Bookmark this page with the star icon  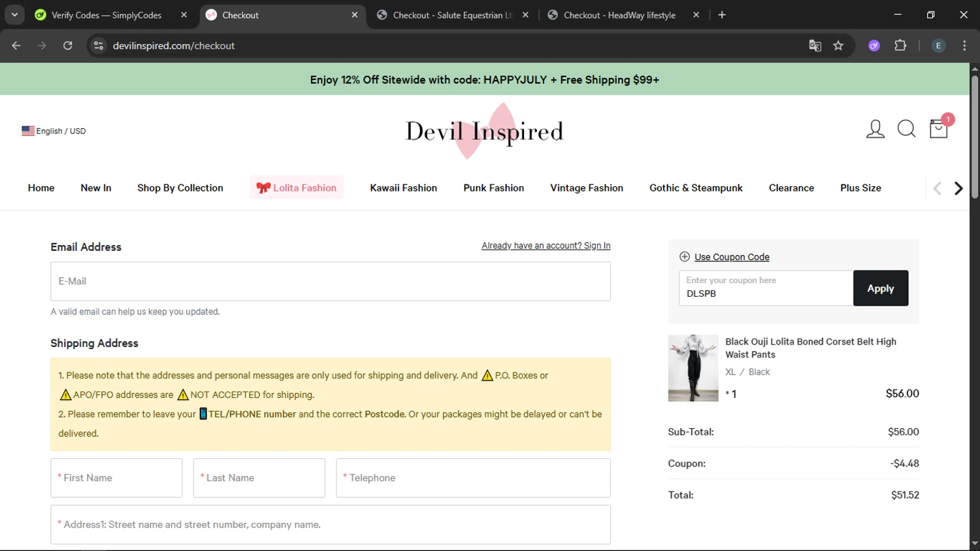(838, 46)
